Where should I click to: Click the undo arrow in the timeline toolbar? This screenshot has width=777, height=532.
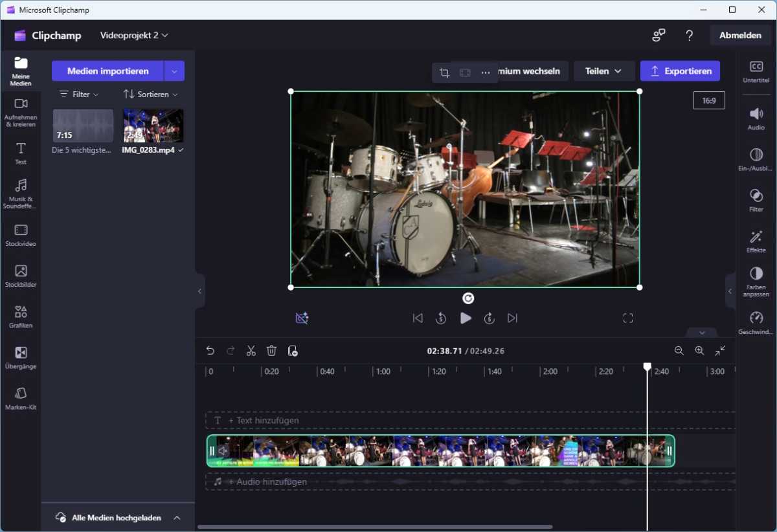(x=210, y=350)
